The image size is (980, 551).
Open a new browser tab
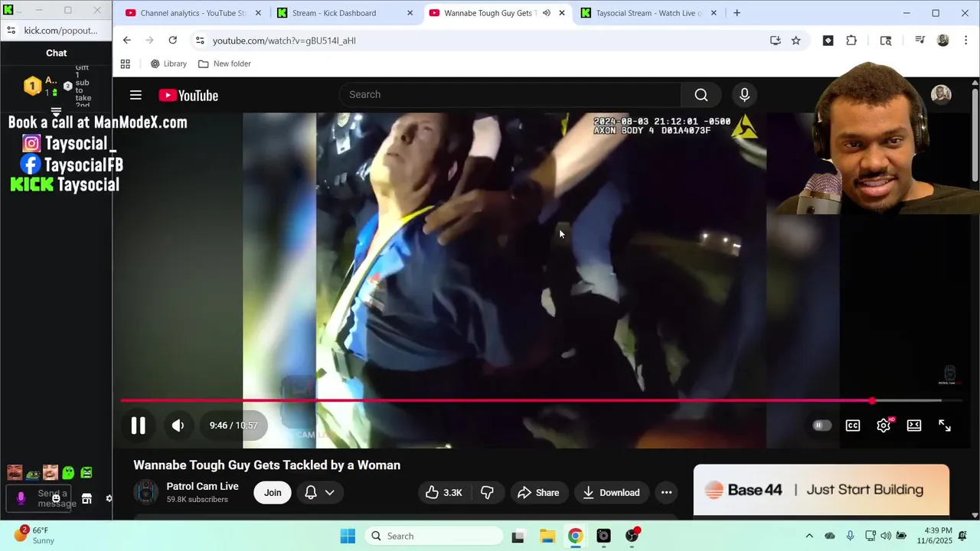[x=737, y=13]
